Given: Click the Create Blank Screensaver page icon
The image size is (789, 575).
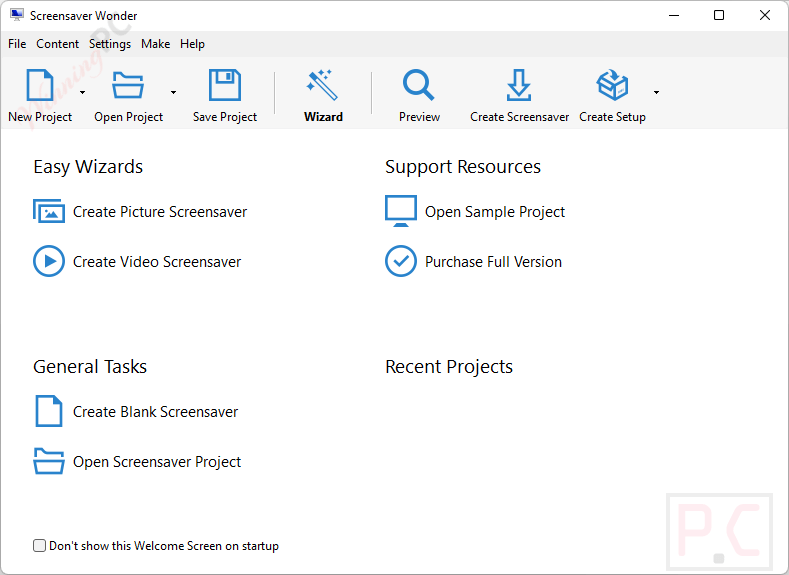Looking at the screenshot, I should click(49, 411).
